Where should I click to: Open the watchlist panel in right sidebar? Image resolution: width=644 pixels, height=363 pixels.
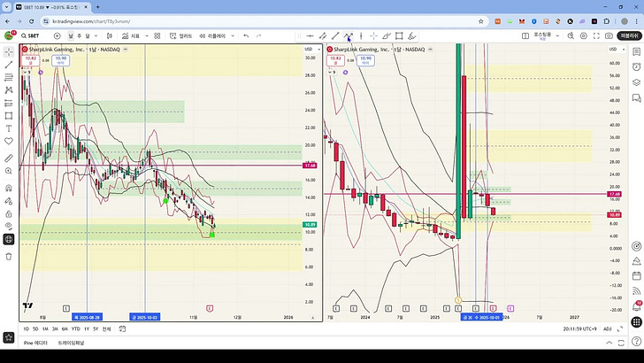tap(637, 52)
